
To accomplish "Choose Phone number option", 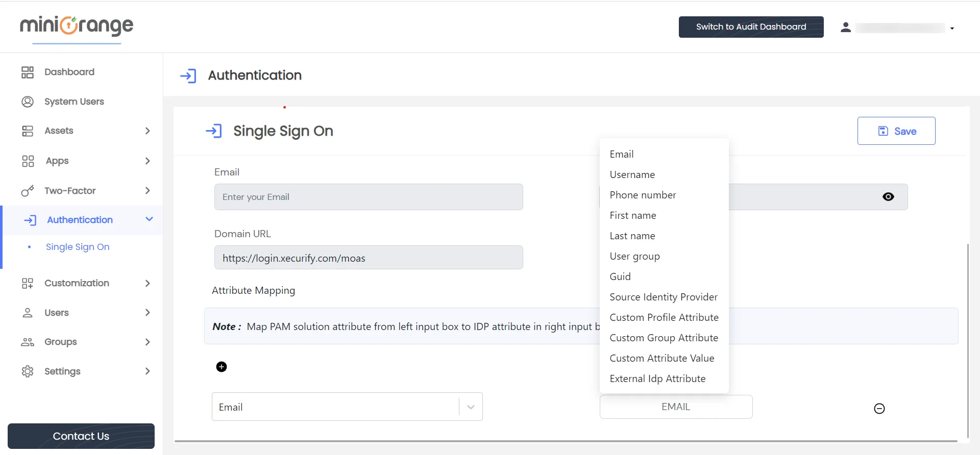I will pyautogui.click(x=664, y=195).
